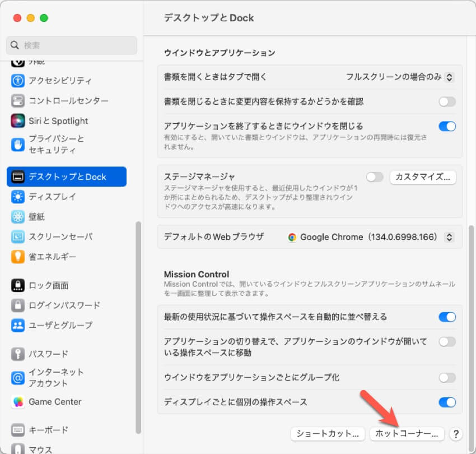Open the スクリーンセーバ icon in sidebar
This screenshot has width=476, height=454.
pos(18,237)
